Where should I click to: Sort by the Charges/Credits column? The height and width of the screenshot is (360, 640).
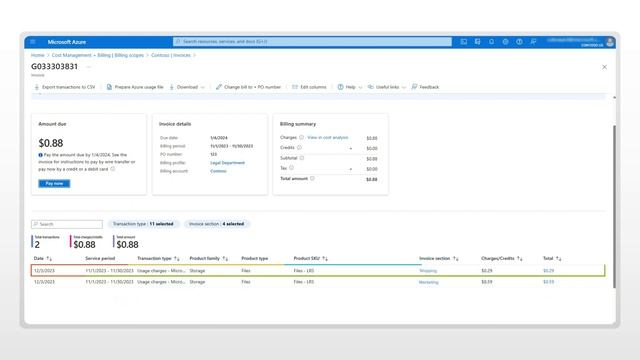(x=502, y=258)
